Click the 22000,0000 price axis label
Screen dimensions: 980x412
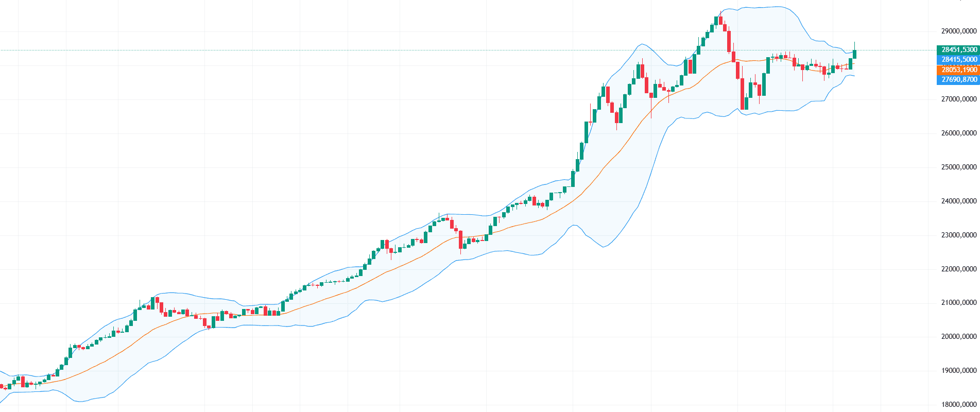pos(958,269)
